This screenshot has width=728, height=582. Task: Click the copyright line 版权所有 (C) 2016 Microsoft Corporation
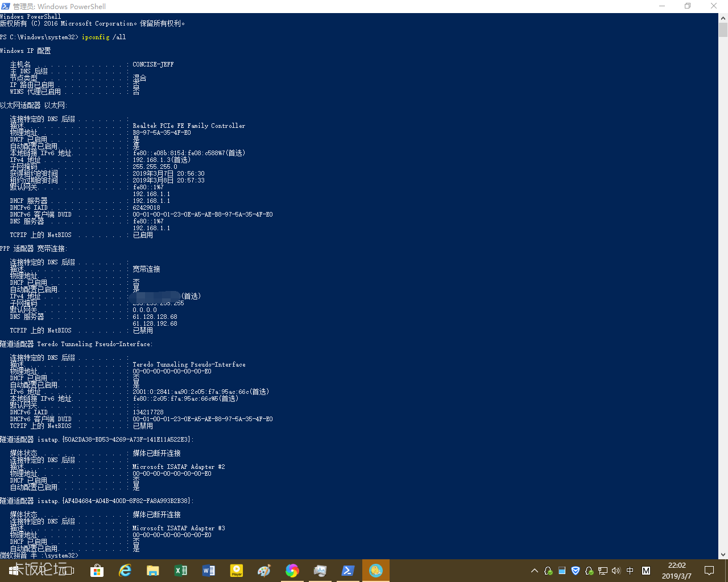tap(92, 23)
